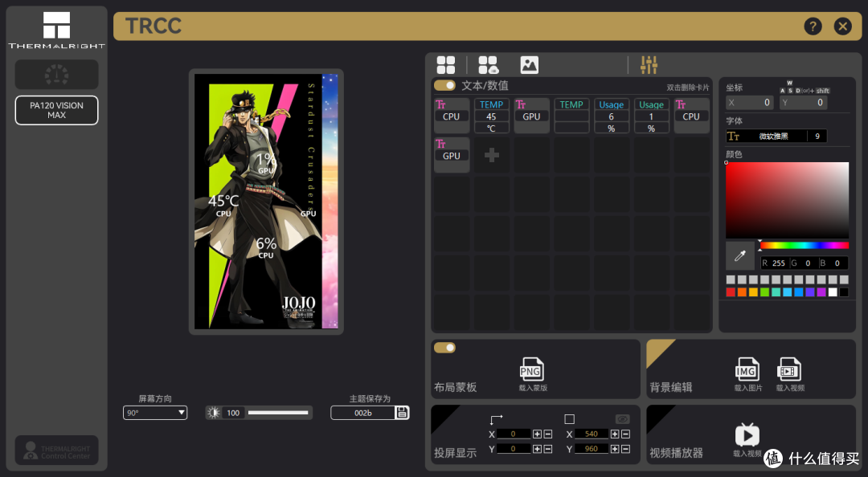Click the font size 9 value

pyautogui.click(x=817, y=137)
